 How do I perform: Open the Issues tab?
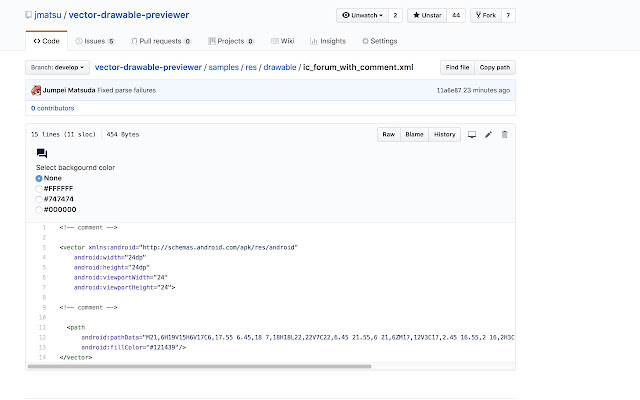coord(95,41)
